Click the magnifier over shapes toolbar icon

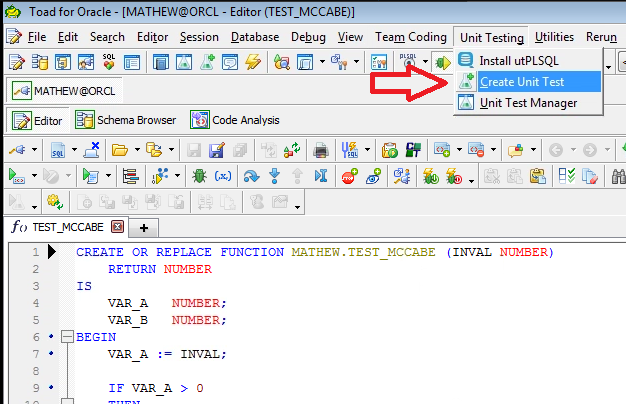pyautogui.click(x=281, y=62)
